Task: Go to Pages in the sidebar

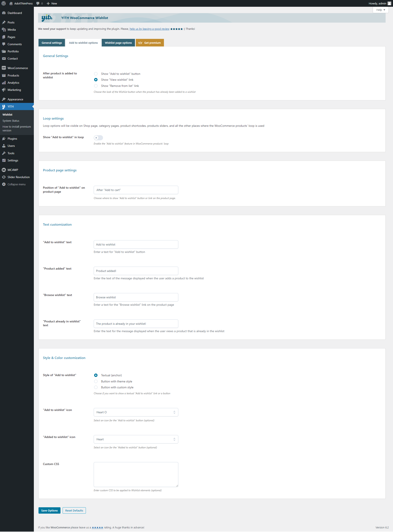Action: pyautogui.click(x=17, y=37)
